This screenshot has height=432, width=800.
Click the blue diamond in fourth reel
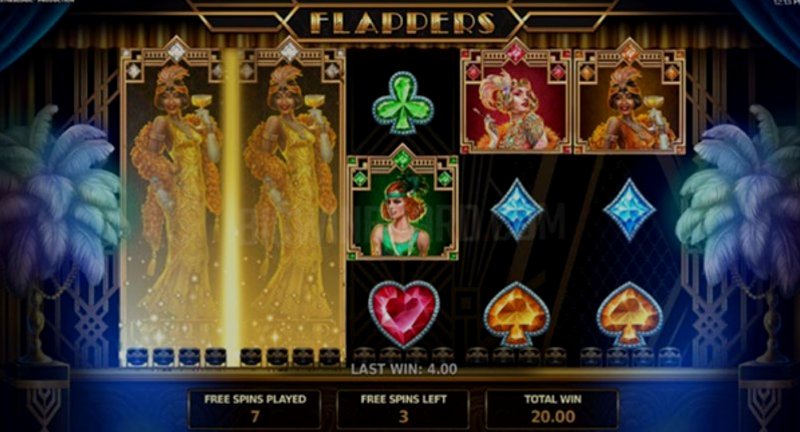[516, 209]
